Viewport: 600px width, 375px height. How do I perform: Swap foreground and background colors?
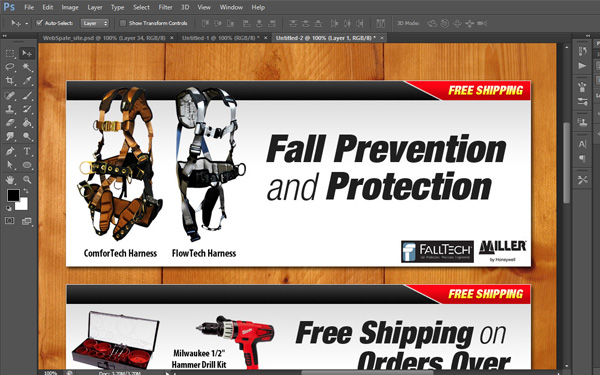26,191
